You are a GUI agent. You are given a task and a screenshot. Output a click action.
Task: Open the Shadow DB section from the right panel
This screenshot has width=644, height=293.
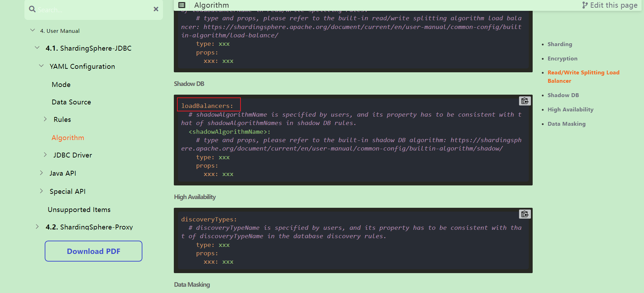563,95
